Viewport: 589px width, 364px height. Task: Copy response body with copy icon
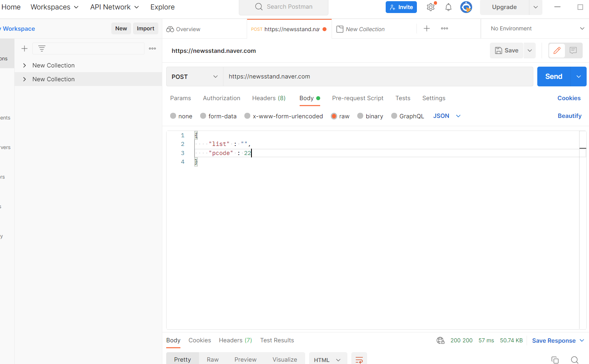click(x=555, y=360)
